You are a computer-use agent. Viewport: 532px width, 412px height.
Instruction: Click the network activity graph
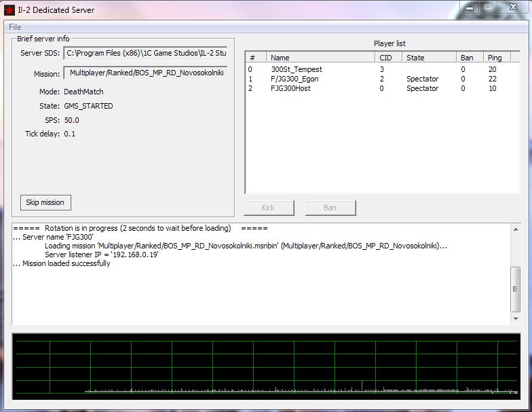pyautogui.click(x=266, y=367)
